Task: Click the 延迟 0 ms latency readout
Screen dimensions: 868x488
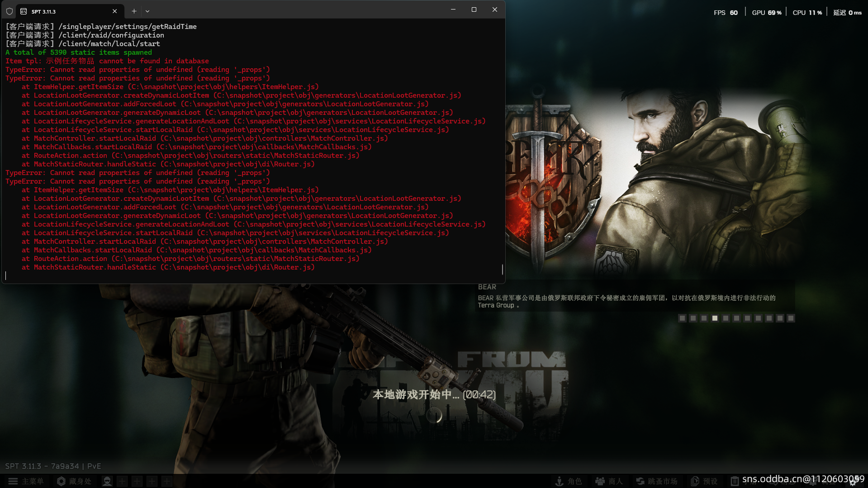Action: click(x=848, y=13)
